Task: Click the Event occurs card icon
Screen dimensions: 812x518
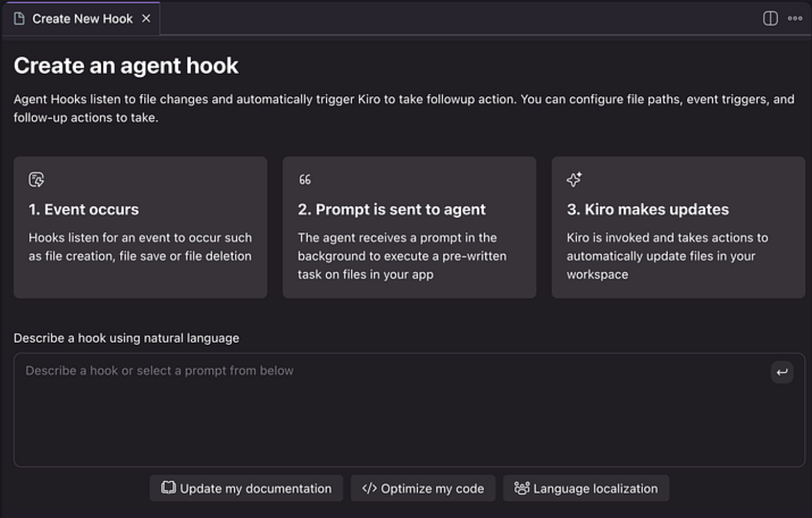Action: [x=36, y=179]
